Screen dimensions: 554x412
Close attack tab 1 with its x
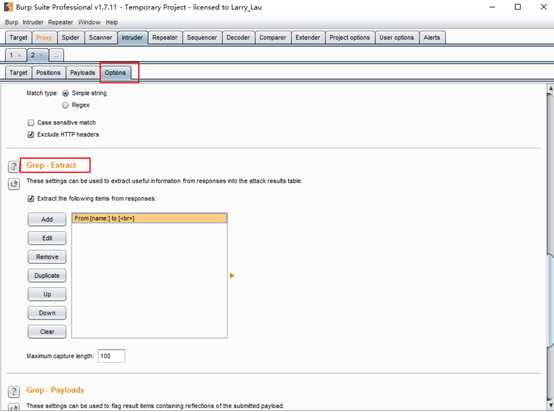click(x=19, y=55)
